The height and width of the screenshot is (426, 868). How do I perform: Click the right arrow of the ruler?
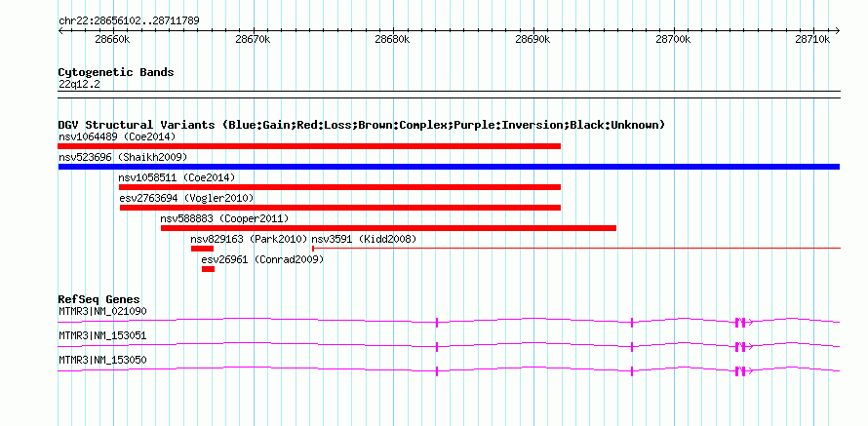click(x=837, y=30)
